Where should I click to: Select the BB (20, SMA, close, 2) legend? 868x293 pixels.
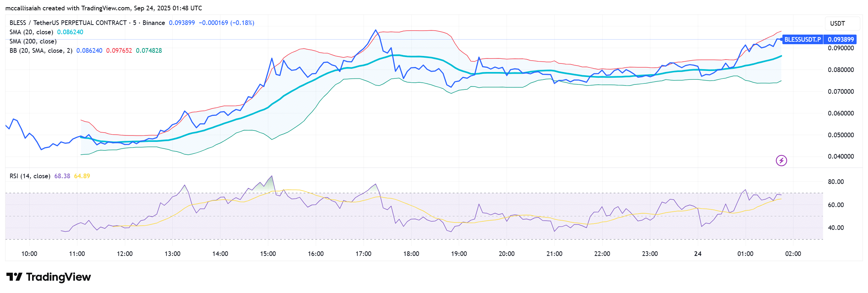pos(41,51)
